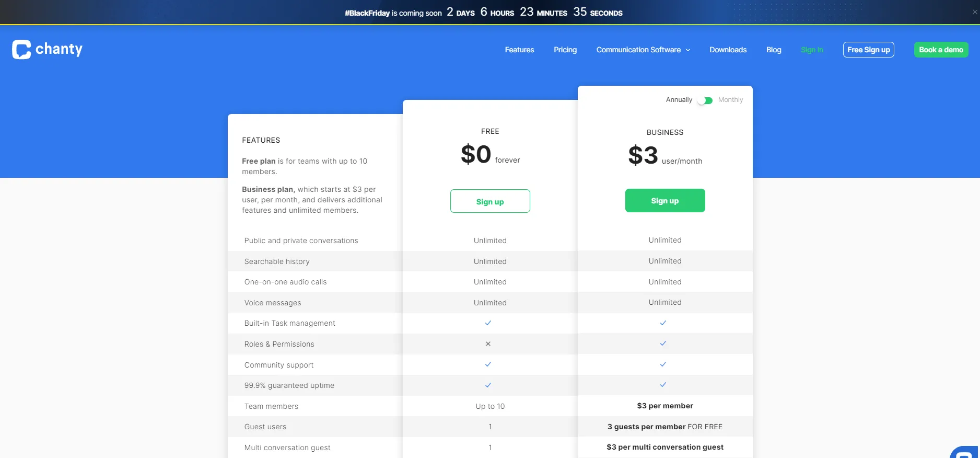
Task: Click the "Voice messages" row label
Action: point(273,303)
